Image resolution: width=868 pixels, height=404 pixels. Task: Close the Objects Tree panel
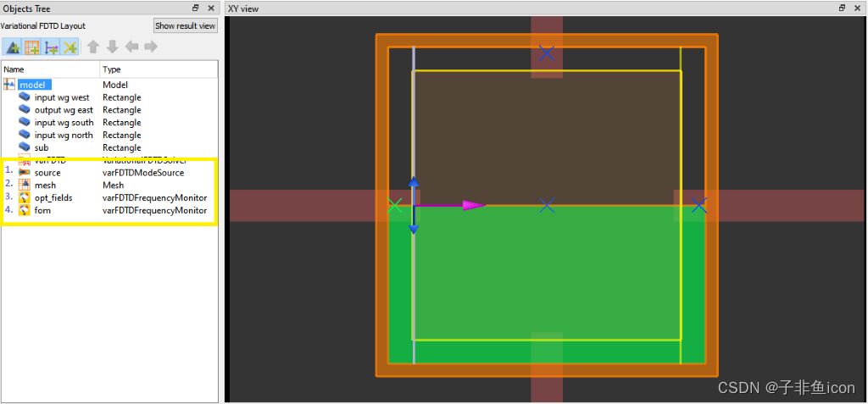tap(211, 8)
